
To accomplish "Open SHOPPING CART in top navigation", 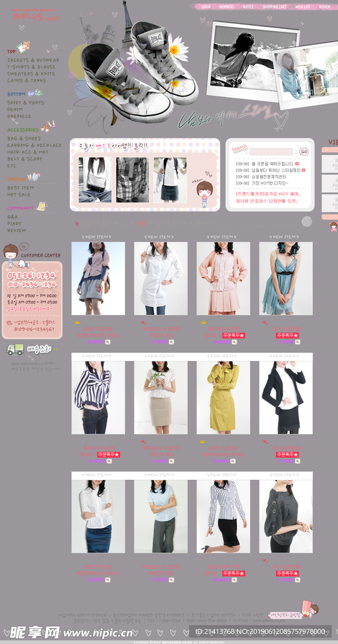I will click(275, 6).
